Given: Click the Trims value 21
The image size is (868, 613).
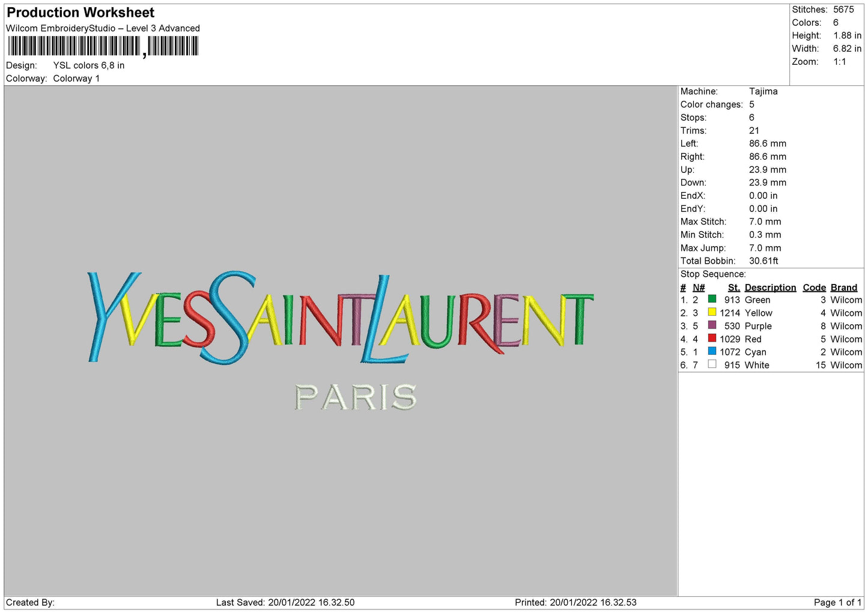Looking at the screenshot, I should 754,131.
